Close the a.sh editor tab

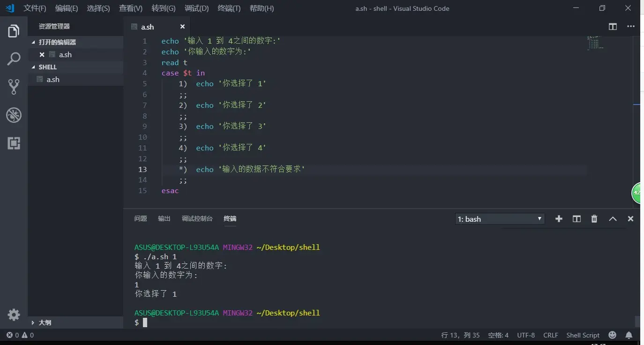[182, 27]
